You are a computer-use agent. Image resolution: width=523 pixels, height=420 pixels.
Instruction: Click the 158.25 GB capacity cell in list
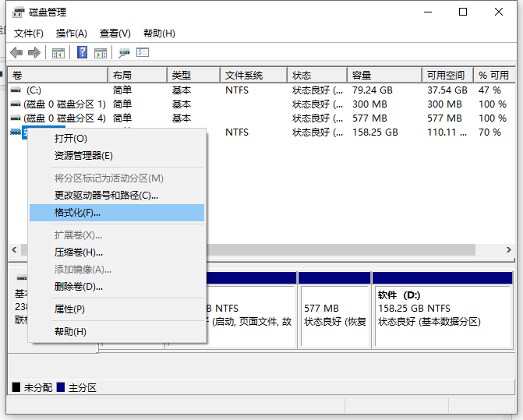coord(375,132)
